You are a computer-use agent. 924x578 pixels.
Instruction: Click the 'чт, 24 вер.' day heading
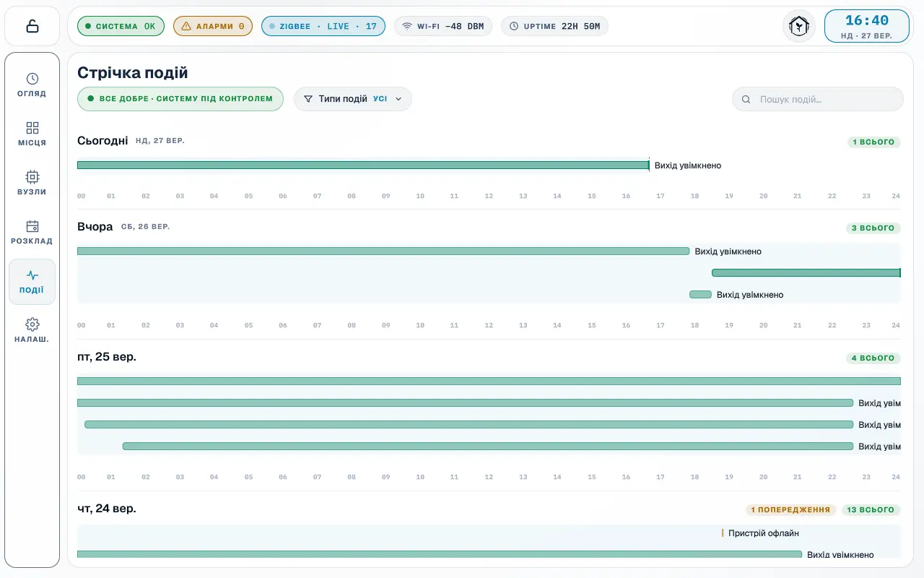tap(107, 509)
